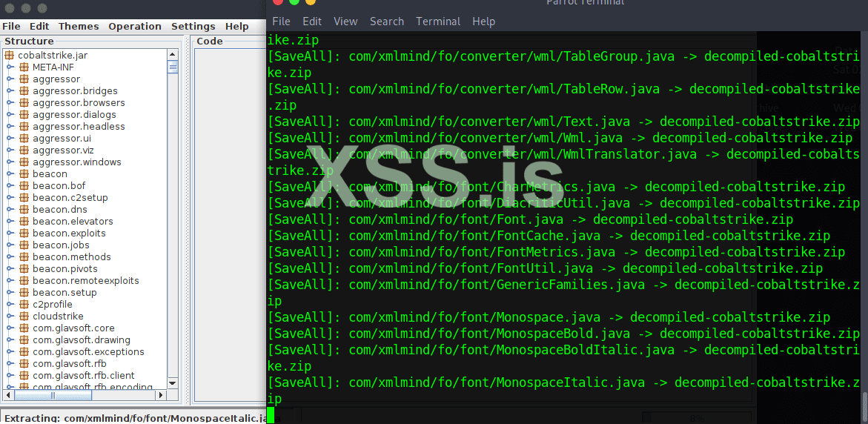Select the com.glavsoft.drawing tree label
The height and width of the screenshot is (424, 868).
[x=82, y=339]
